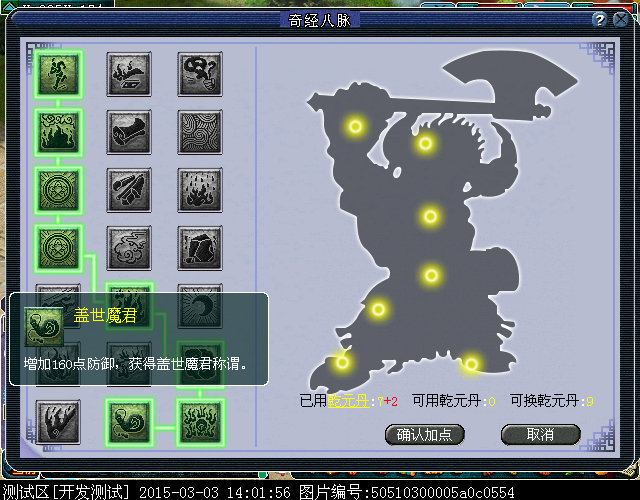Click the 可换乾元丹:9 text

click(x=551, y=401)
